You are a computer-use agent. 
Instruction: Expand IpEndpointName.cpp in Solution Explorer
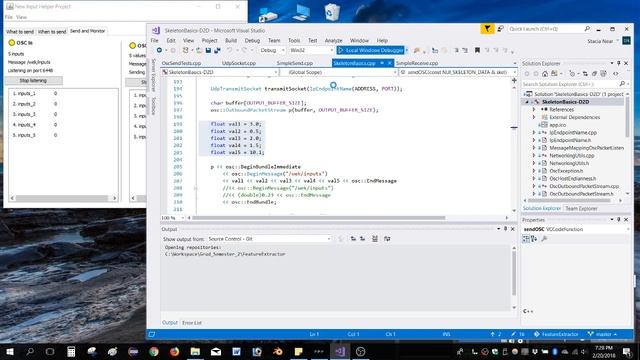tap(534, 133)
